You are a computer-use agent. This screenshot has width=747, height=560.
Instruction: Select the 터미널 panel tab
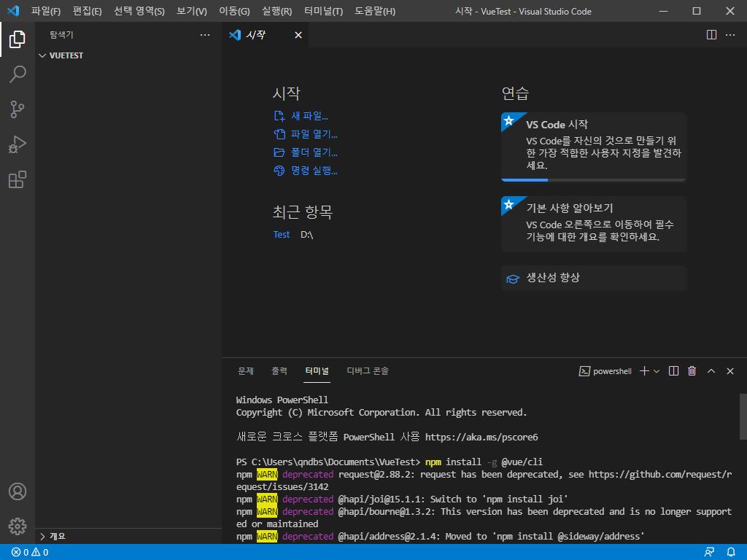[x=317, y=371]
